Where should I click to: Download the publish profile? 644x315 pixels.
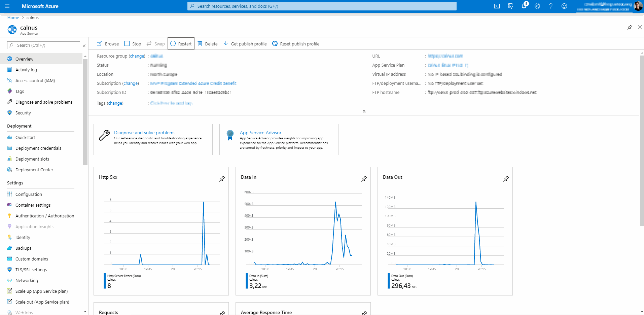(245, 44)
